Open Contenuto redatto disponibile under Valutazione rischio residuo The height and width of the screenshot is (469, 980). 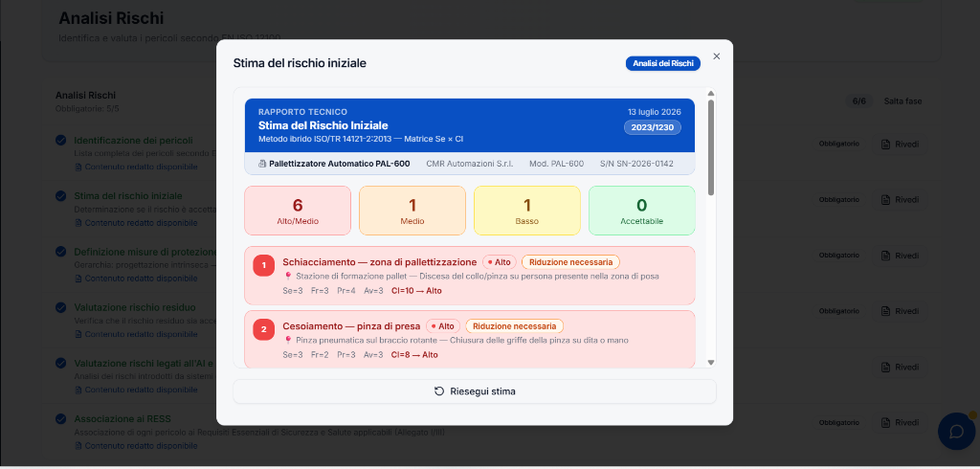point(142,334)
